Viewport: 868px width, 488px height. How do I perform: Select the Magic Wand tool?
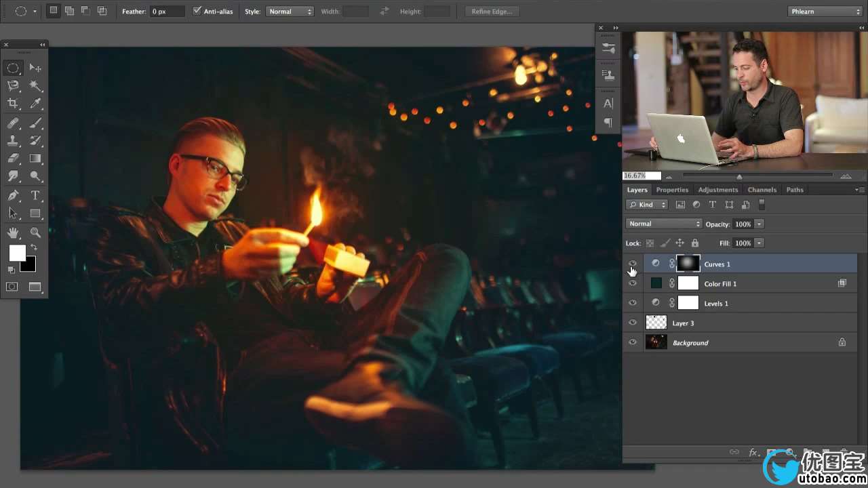[x=35, y=85]
